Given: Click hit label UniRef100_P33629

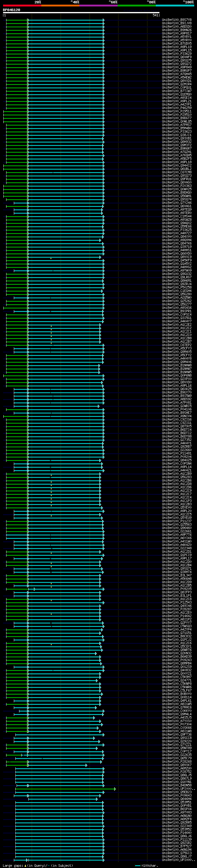Looking at the screenshot, I should [177, 54].
